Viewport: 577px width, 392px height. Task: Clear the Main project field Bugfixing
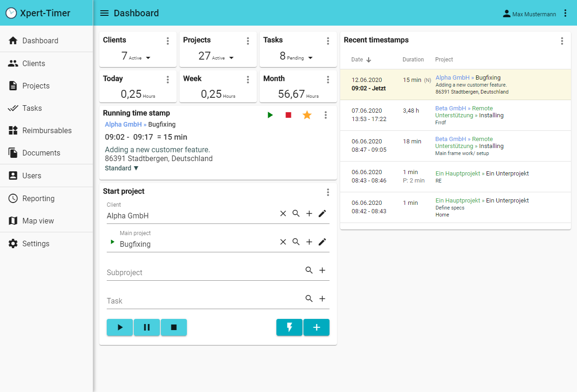[x=283, y=242]
